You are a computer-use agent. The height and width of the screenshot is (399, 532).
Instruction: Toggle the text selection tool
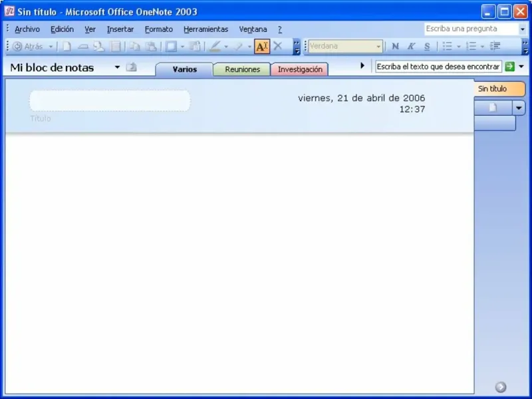262,47
